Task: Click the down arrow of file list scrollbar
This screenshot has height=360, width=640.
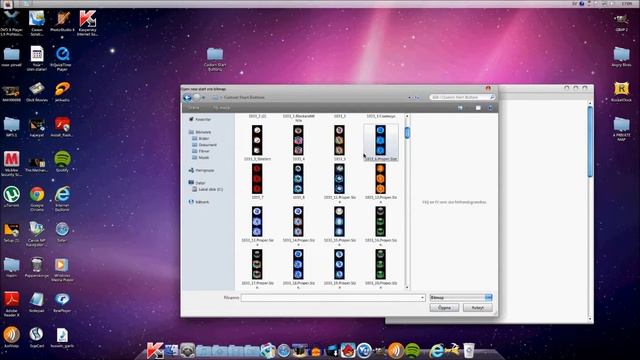Action: [407, 287]
